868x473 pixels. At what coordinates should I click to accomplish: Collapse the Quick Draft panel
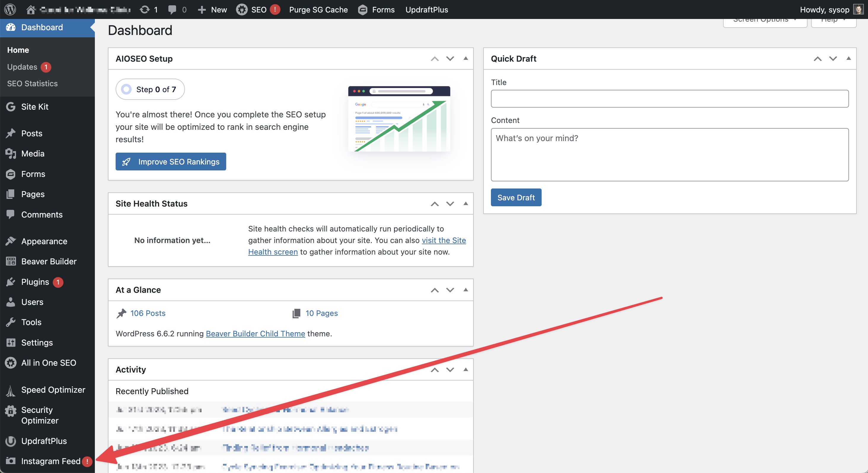(x=848, y=58)
